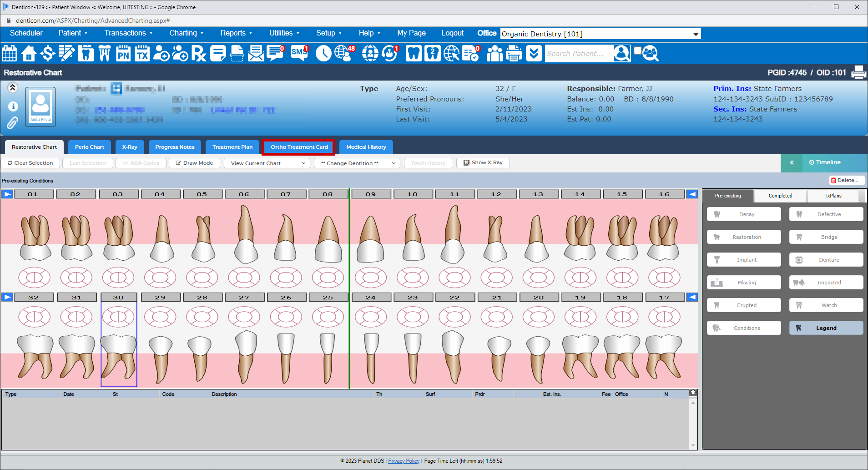Image resolution: width=868 pixels, height=470 pixels.
Task: Open the View Current Chart dropdown
Action: click(x=267, y=163)
